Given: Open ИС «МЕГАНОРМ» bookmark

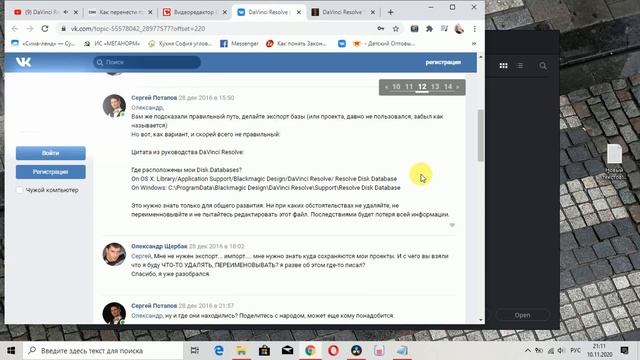Looking at the screenshot, I should (112, 43).
